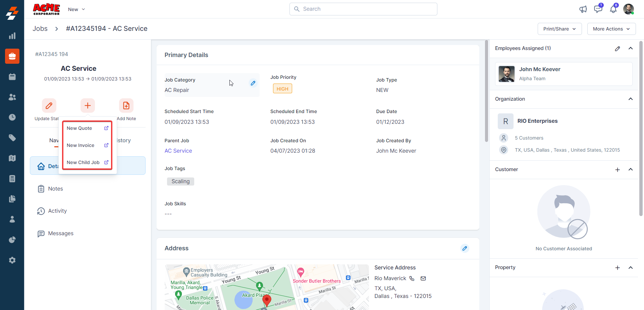644x310 pixels.
Task: Open the AC Service parent job link
Action: (x=178, y=151)
